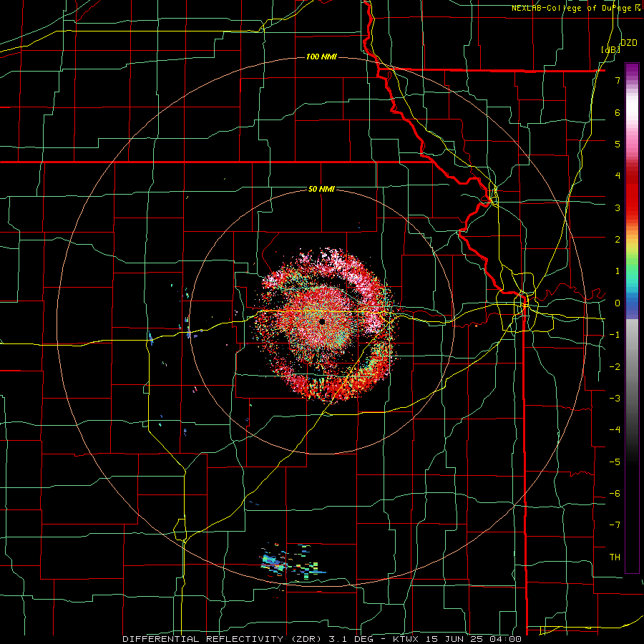Click the -1 value on the color scale
This screenshot has width=644, height=644.
tap(615, 335)
